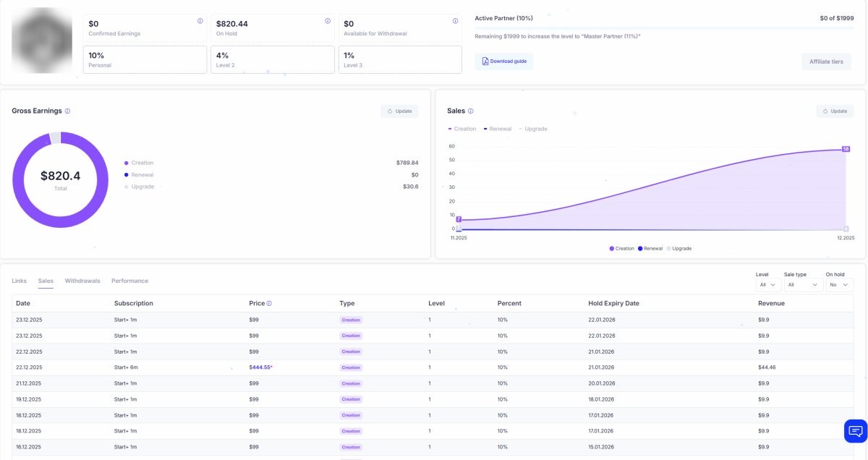Click the info icon next to On Hold balance

coord(327,20)
